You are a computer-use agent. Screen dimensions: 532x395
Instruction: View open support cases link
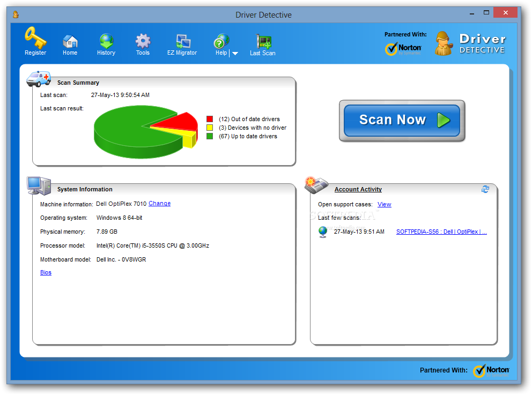[385, 204]
